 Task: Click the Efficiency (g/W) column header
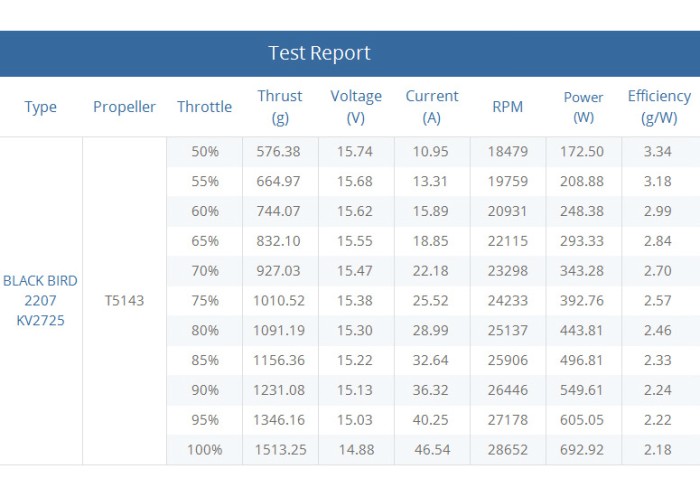[659, 107]
